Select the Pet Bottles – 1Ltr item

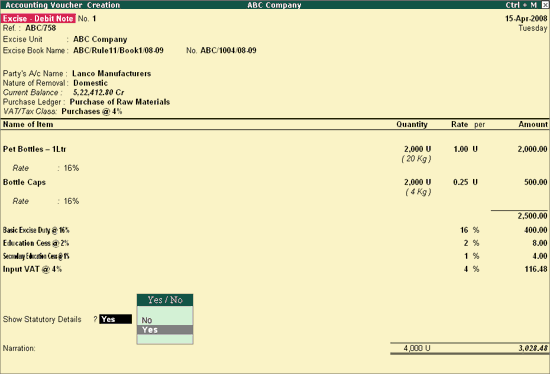click(x=34, y=149)
